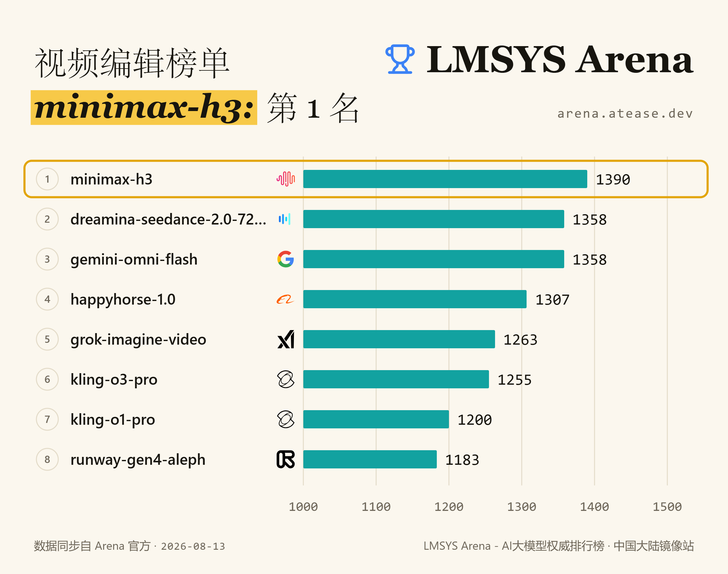The height and width of the screenshot is (574, 728).
Task: Click the rank 3 circle badge
Action: click(47, 259)
